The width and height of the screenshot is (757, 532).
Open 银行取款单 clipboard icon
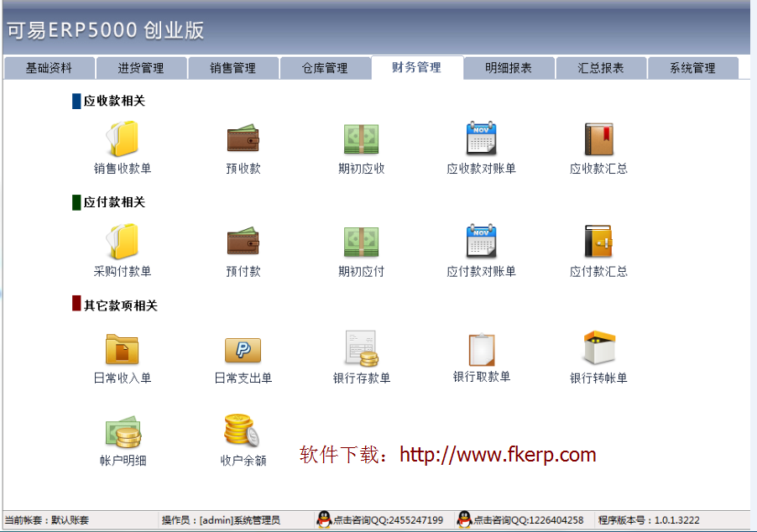pyautogui.click(x=482, y=349)
